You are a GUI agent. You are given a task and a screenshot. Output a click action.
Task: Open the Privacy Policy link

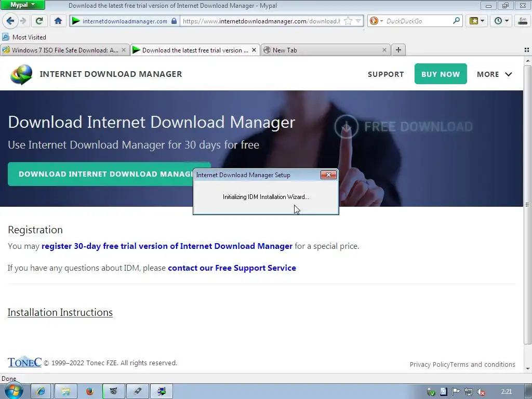430,364
